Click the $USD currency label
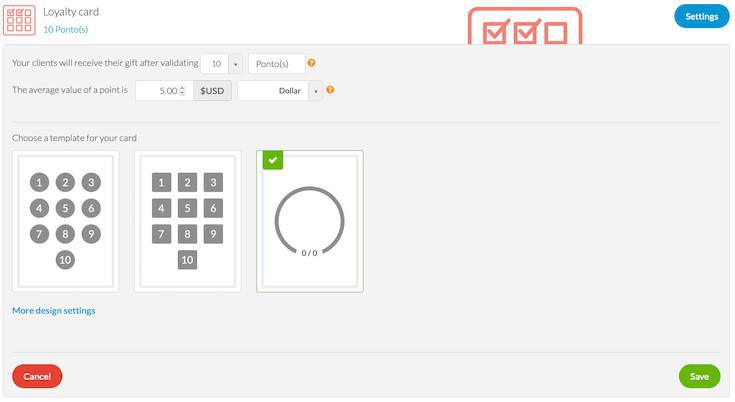Viewport: 735px width, 402px height. [212, 91]
